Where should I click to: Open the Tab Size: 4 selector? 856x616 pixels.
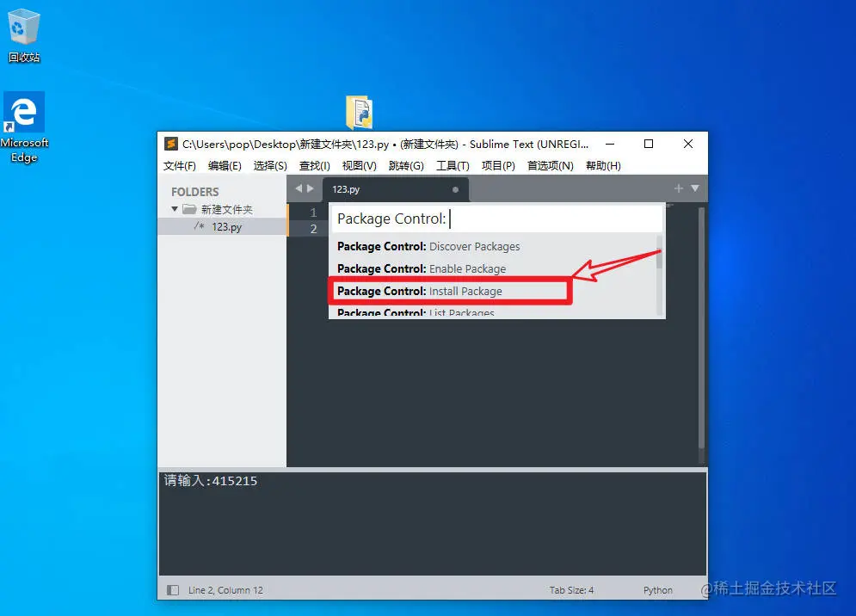click(571, 590)
